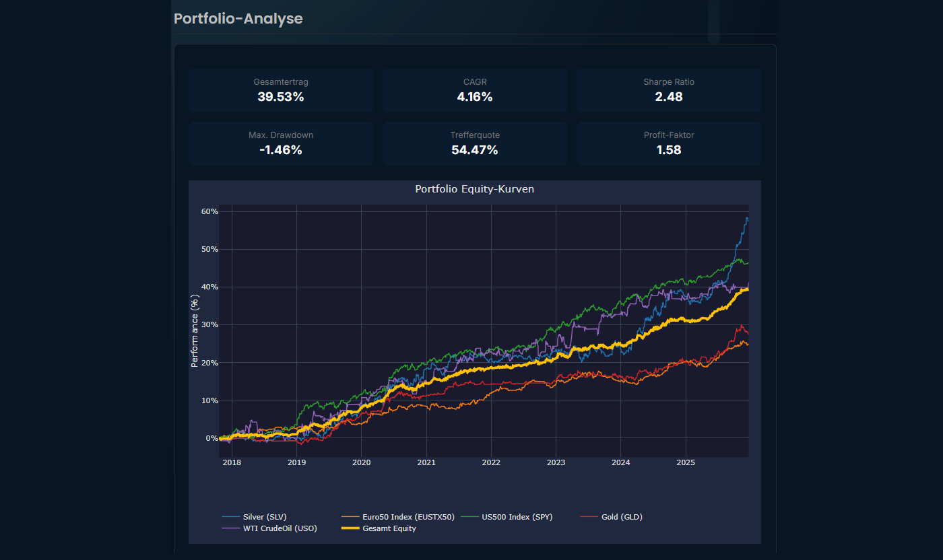Click the Trefferquote 54.47% card
The image size is (943, 560).
[x=475, y=143]
